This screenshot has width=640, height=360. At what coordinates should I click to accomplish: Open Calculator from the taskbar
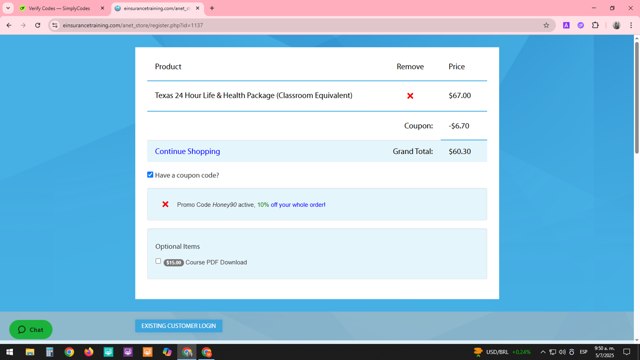click(49, 352)
